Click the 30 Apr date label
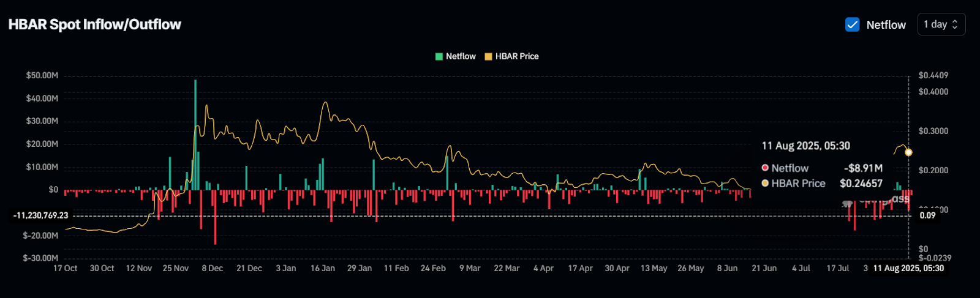980x298 pixels. pos(617,269)
